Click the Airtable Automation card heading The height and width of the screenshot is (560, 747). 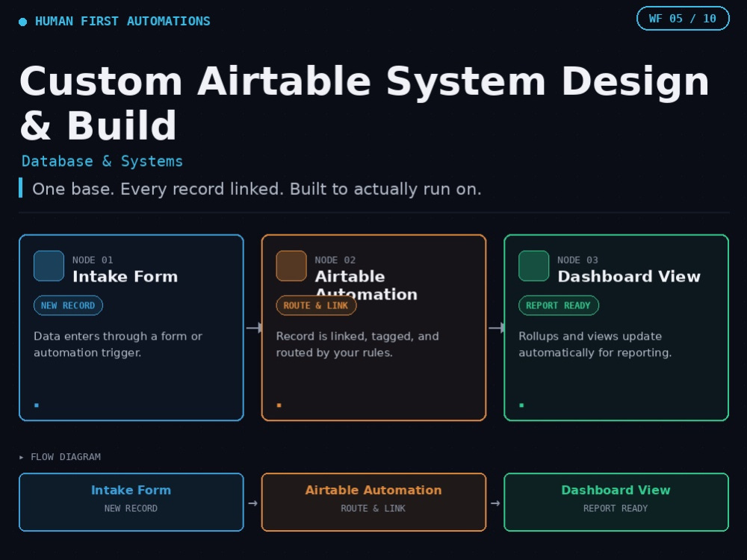pyautogui.click(x=366, y=285)
